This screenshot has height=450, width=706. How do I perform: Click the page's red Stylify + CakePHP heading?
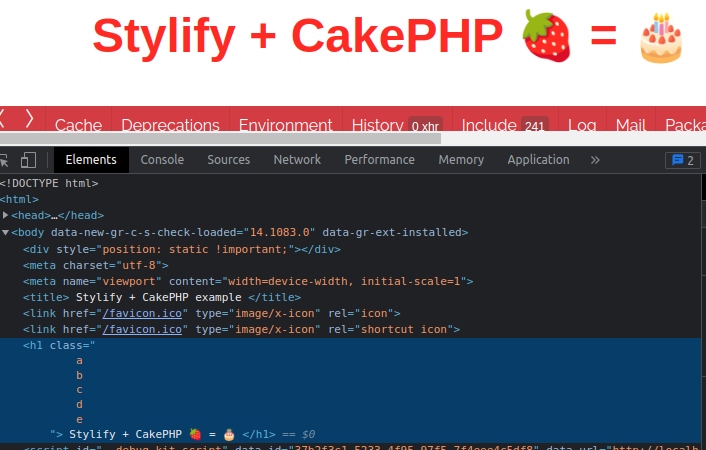click(x=388, y=36)
